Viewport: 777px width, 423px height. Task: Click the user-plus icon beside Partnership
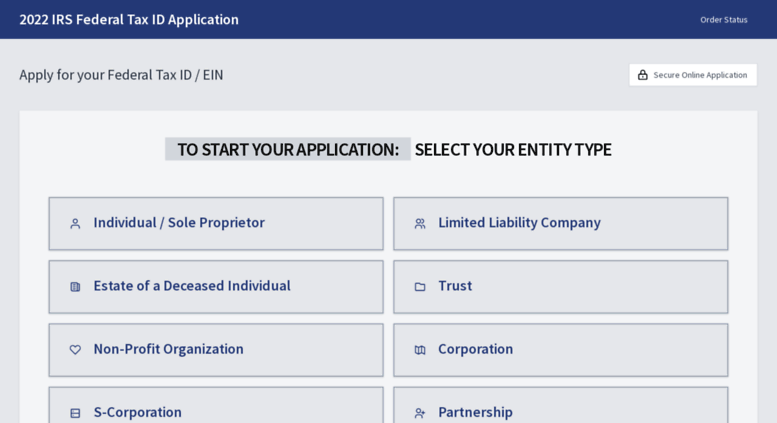[420, 412]
